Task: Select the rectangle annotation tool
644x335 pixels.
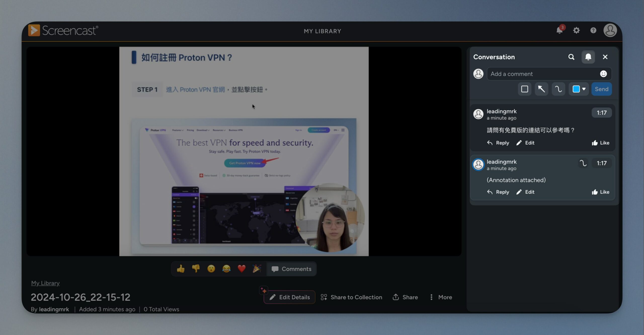Action: (525, 89)
